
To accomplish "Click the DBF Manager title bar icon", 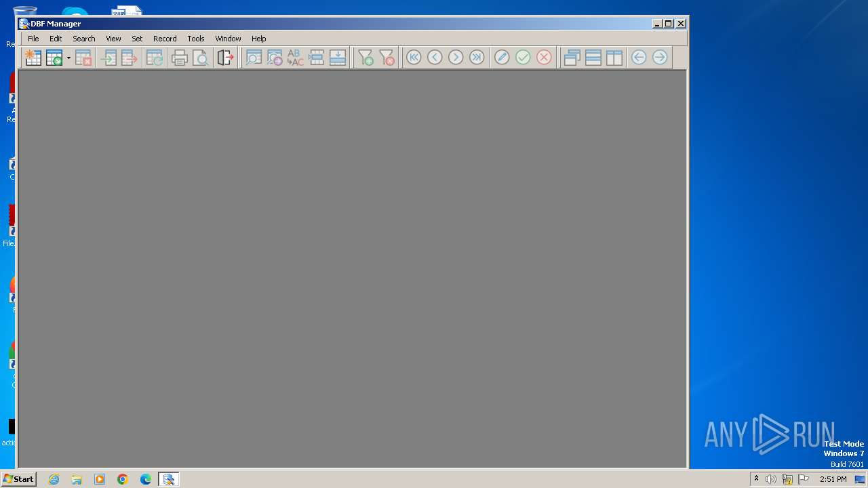I will (24, 24).
